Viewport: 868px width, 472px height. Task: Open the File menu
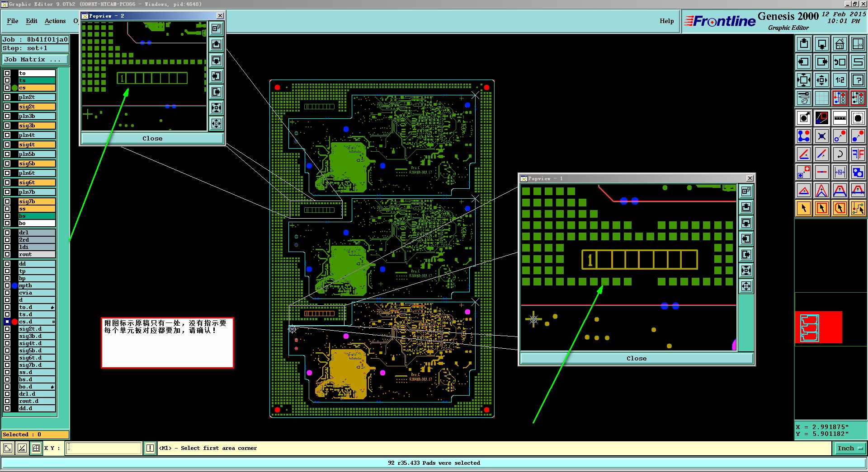(x=13, y=21)
